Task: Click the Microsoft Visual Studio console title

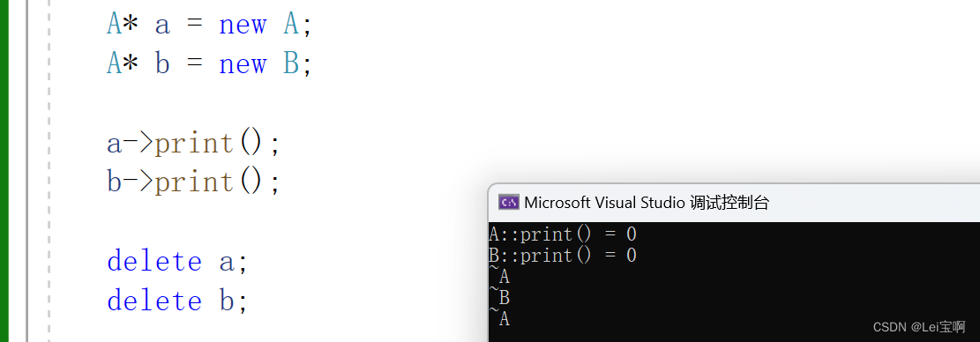Action: point(647,202)
